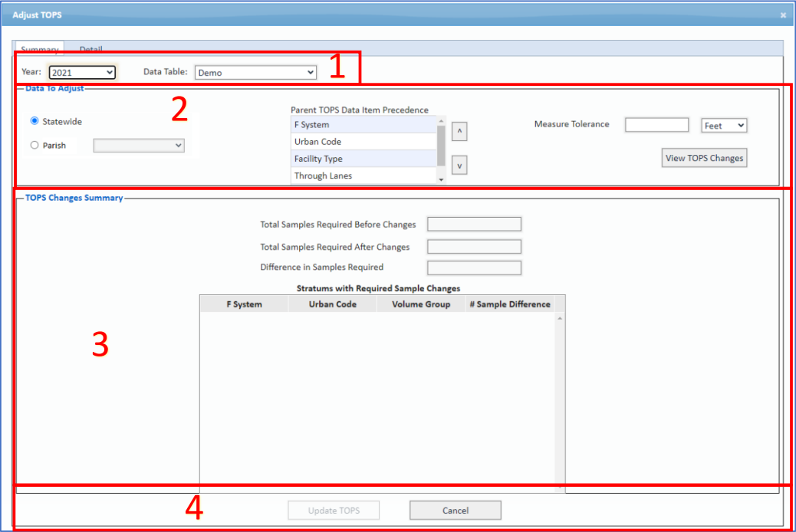This screenshot has width=796, height=532.
Task: Switch to the Detail tab
Action: (x=90, y=49)
